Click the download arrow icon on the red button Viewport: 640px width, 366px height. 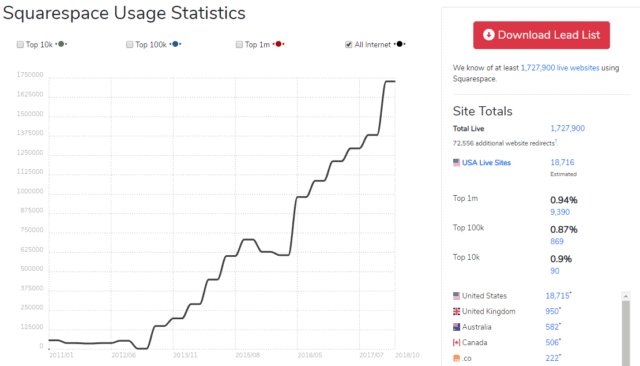point(489,35)
